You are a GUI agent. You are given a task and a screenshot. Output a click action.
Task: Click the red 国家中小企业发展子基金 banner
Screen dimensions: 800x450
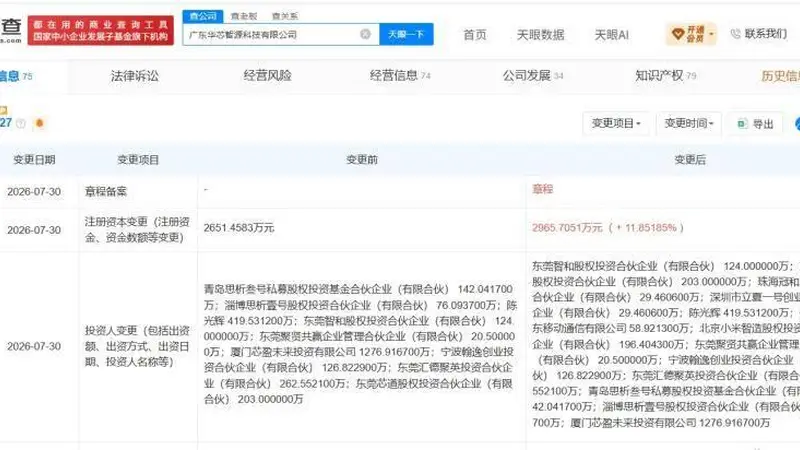tap(101, 31)
